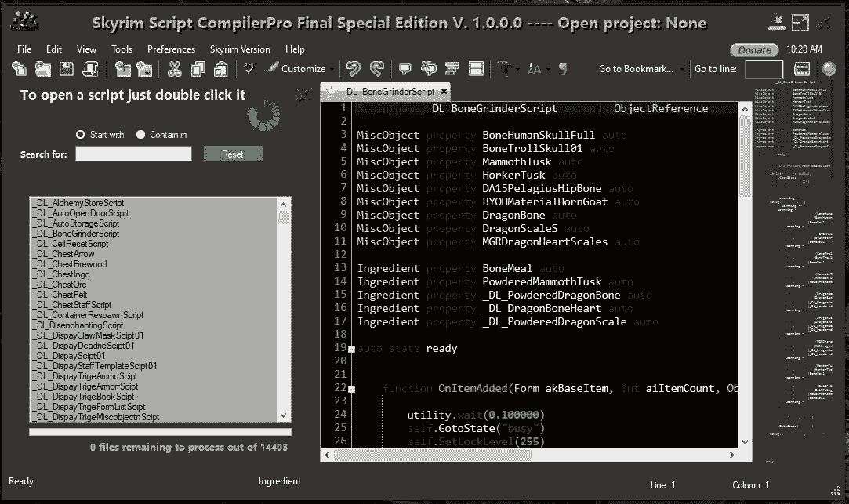The image size is (849, 504).
Task: Click the pin icon of script list panel
Action: click(303, 96)
